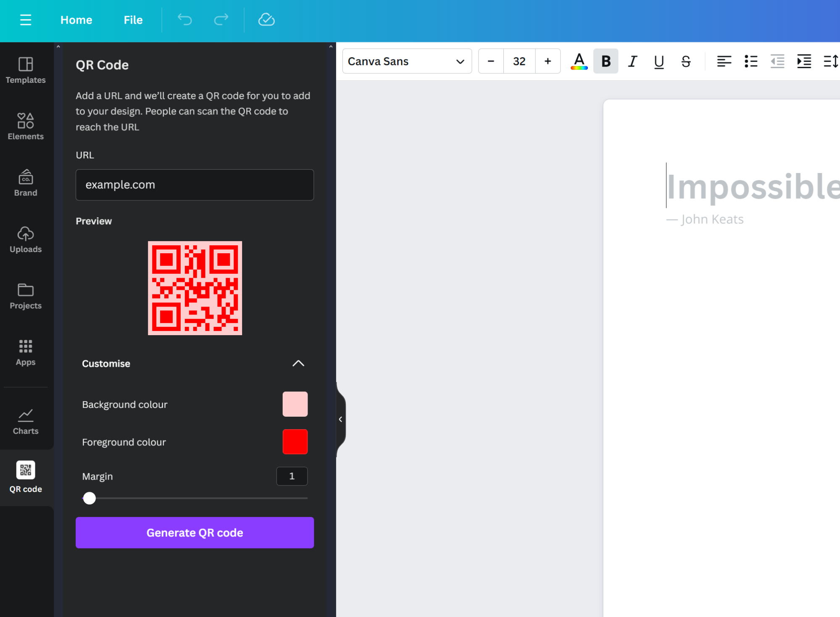Click the Generate QR code button
Image resolution: width=840 pixels, height=617 pixels.
pos(195,533)
